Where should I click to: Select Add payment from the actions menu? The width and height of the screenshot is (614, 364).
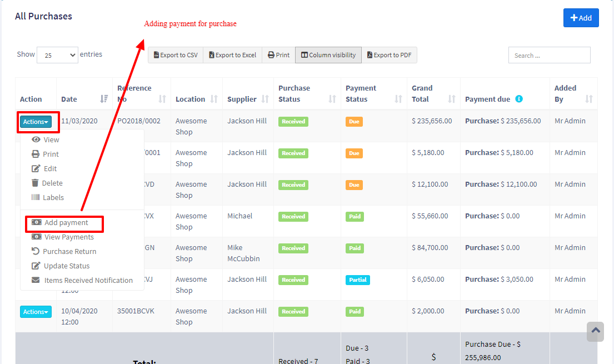(x=66, y=223)
